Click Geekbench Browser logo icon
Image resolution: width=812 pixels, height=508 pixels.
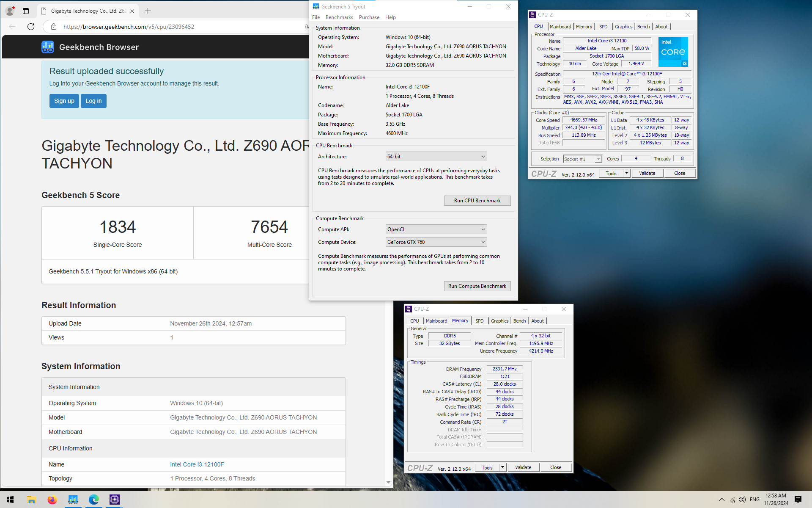click(x=48, y=47)
